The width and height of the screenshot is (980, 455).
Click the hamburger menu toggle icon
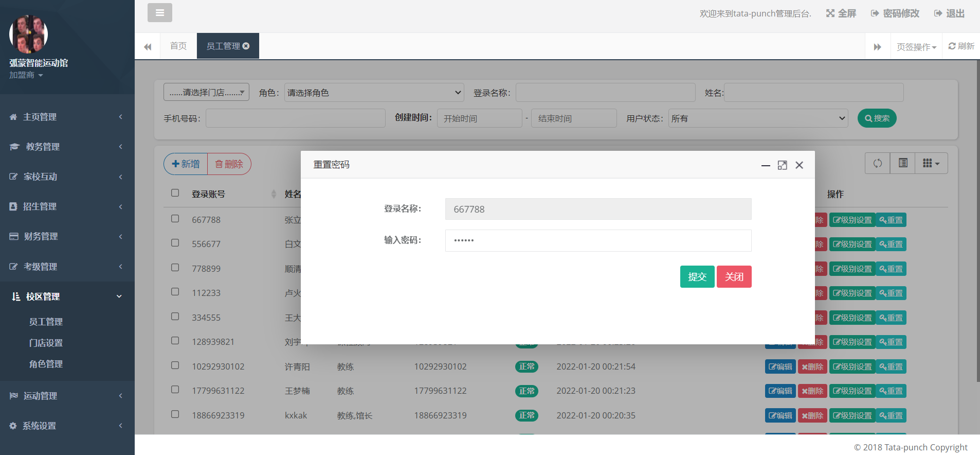pyautogui.click(x=159, y=13)
